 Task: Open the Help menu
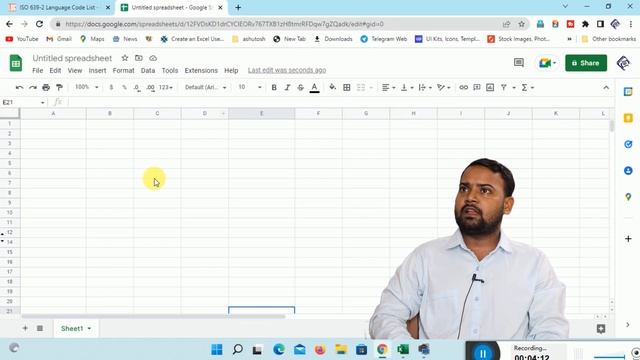coord(231,71)
